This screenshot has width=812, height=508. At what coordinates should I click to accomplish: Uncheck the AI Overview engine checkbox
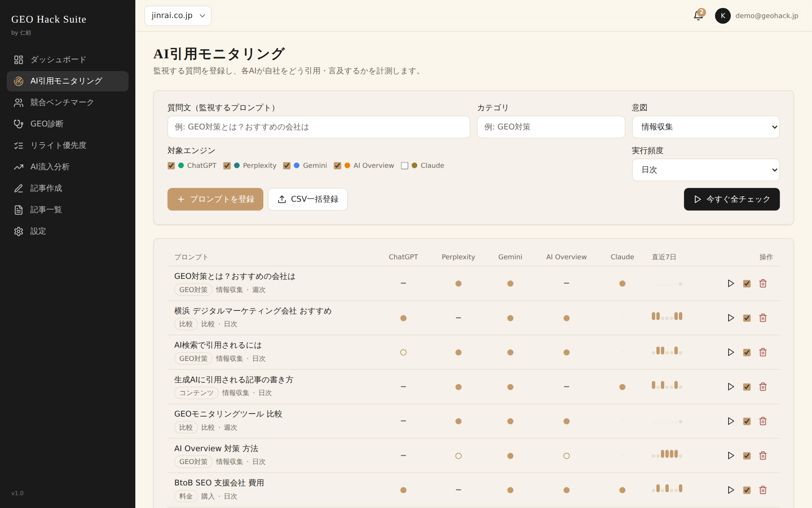[x=337, y=166]
